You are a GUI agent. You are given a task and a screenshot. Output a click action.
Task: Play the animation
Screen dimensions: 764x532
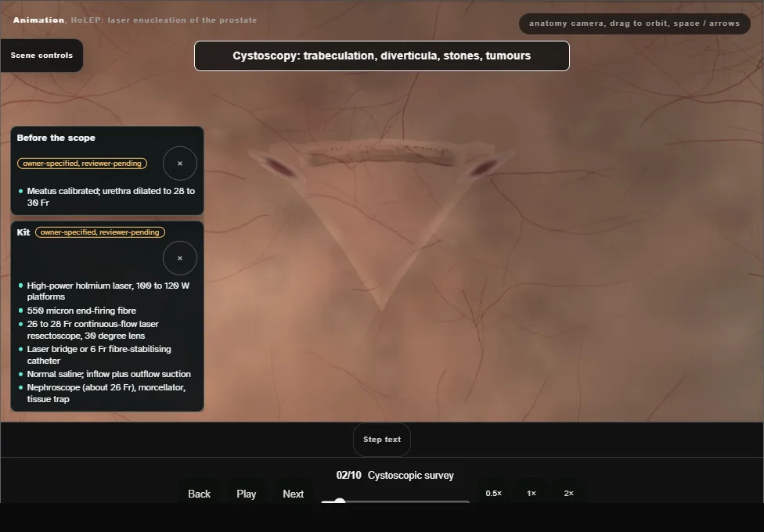pos(246,494)
